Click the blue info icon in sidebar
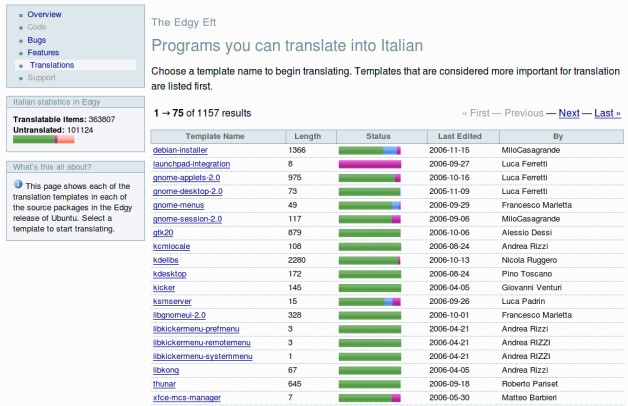The height and width of the screenshot is (406, 628). coord(18,185)
